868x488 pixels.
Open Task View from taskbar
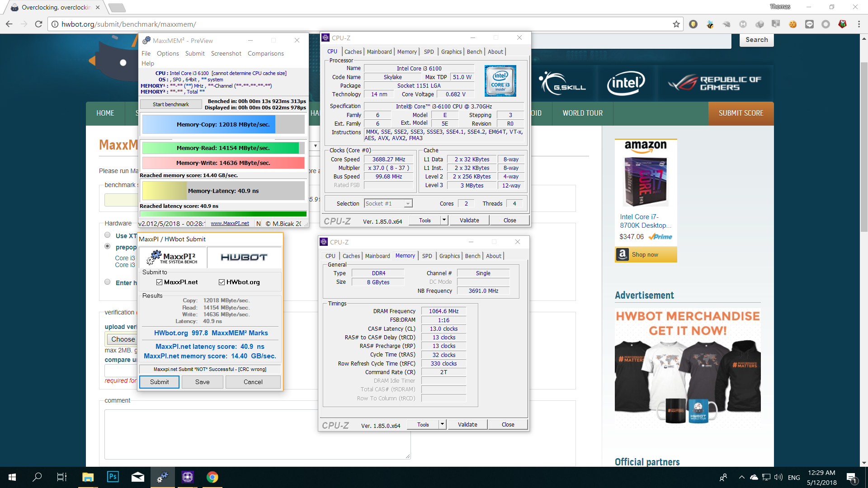pyautogui.click(x=62, y=477)
